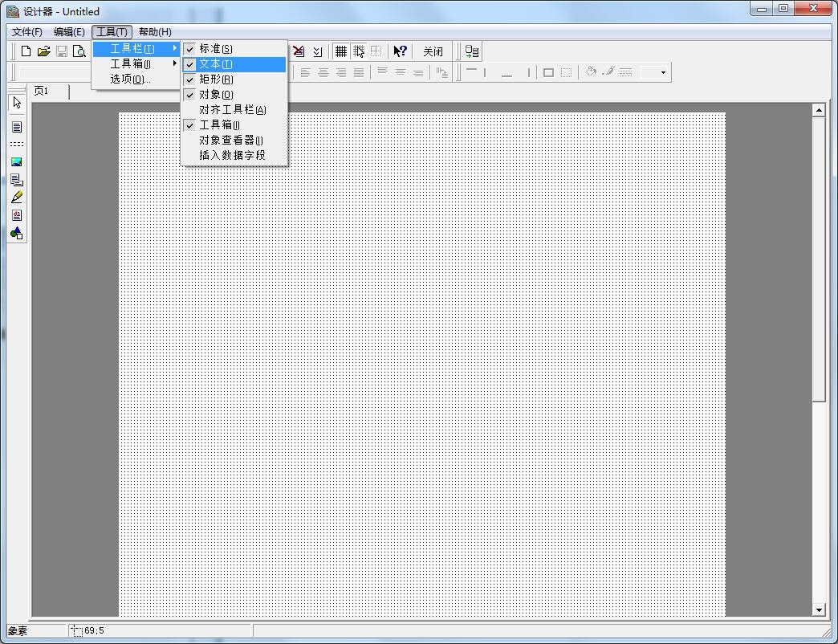The image size is (838, 644).
Task: Click the vertical scrollbar thumb
Action: (x=819, y=259)
